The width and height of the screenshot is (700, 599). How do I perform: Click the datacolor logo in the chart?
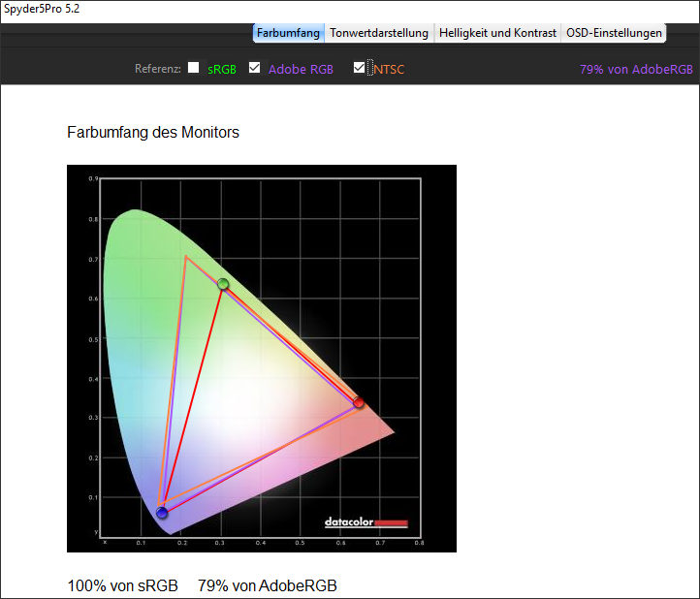pyautogui.click(x=366, y=523)
